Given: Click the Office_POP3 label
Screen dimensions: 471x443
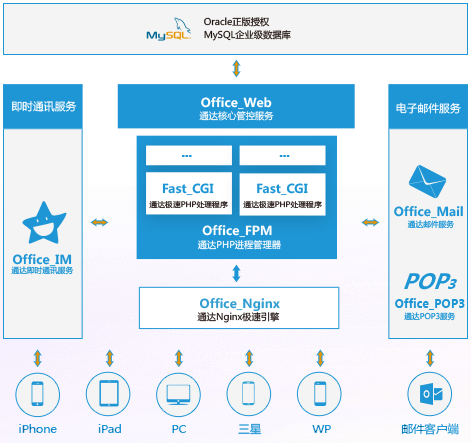Looking at the screenshot, I should (x=429, y=304).
